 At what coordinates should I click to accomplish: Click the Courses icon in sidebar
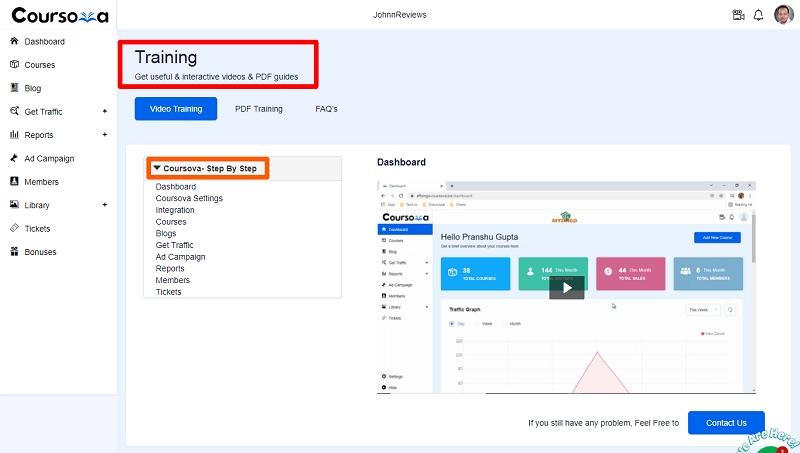(14, 64)
